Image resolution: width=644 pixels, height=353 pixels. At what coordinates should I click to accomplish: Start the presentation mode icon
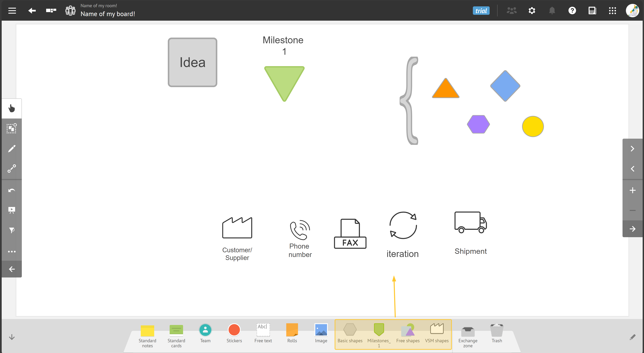pos(12,210)
